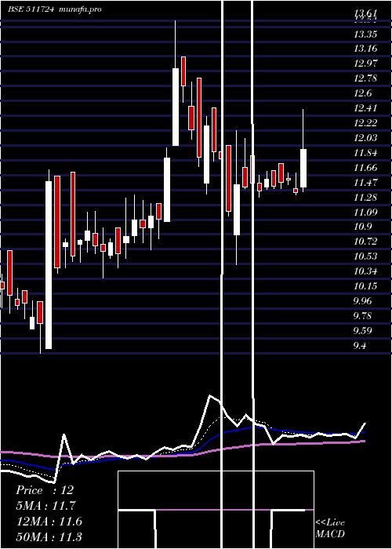
Task: Click the 10.15 price axis label
Action: point(366,286)
